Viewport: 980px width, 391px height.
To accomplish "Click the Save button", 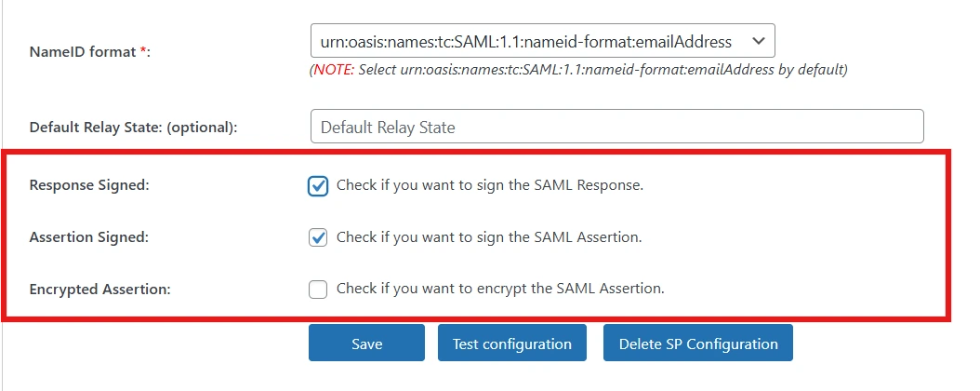I will pos(367,343).
